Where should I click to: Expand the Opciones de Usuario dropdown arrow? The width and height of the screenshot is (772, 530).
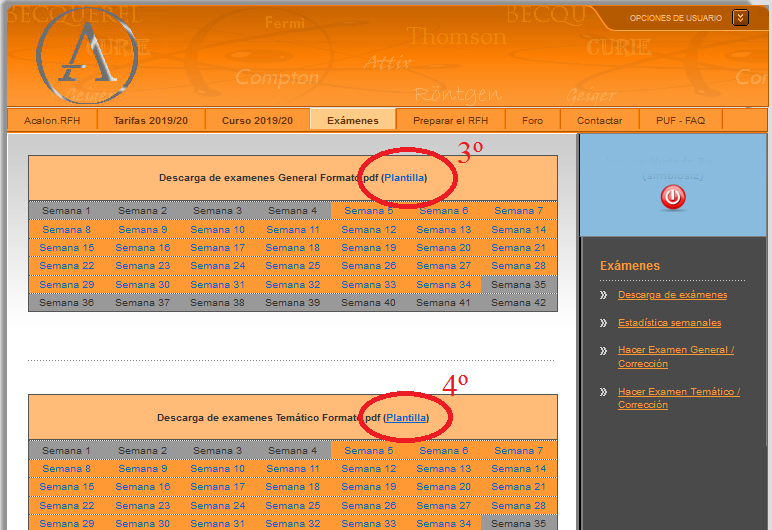tap(740, 17)
